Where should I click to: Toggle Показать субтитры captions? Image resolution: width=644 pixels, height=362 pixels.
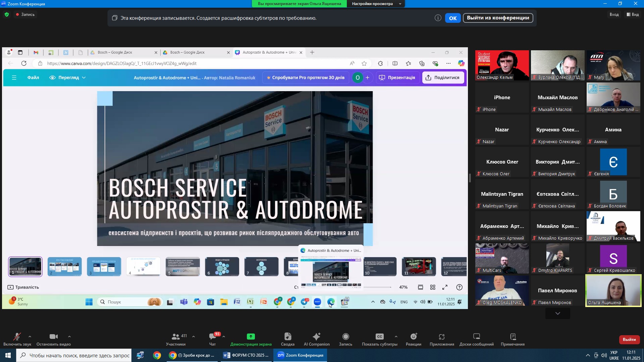point(380,339)
